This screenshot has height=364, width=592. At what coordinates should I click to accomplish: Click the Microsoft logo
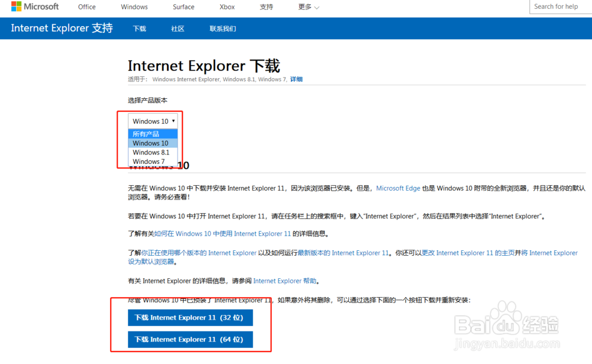pyautogui.click(x=35, y=7)
